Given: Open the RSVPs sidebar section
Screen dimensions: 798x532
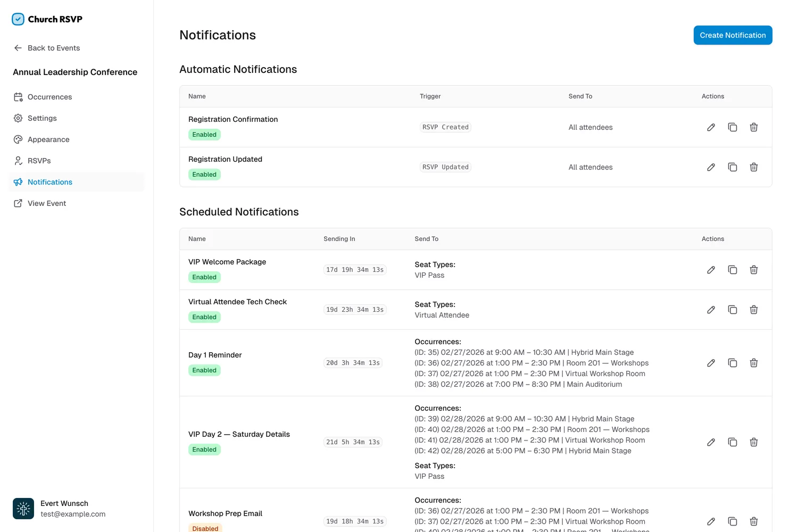Looking at the screenshot, I should (x=39, y=161).
